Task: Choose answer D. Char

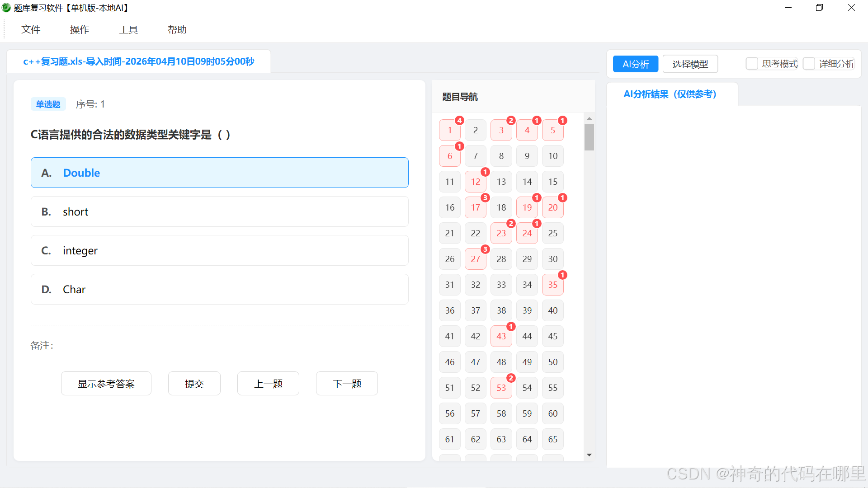Action: pos(220,289)
